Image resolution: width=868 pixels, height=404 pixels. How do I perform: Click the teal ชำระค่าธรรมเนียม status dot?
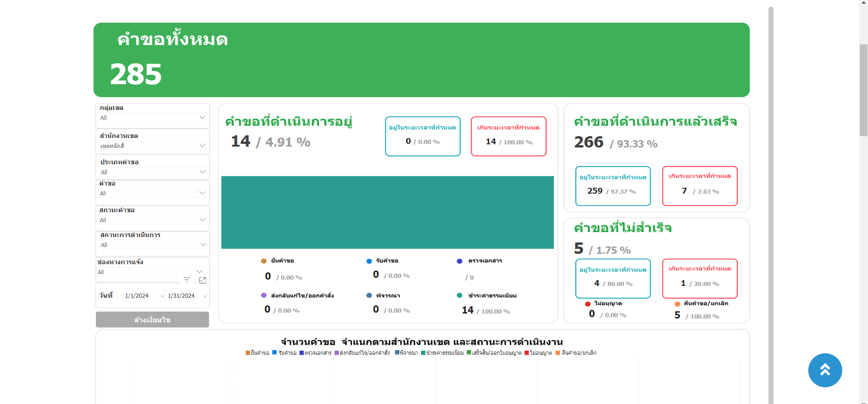460,295
